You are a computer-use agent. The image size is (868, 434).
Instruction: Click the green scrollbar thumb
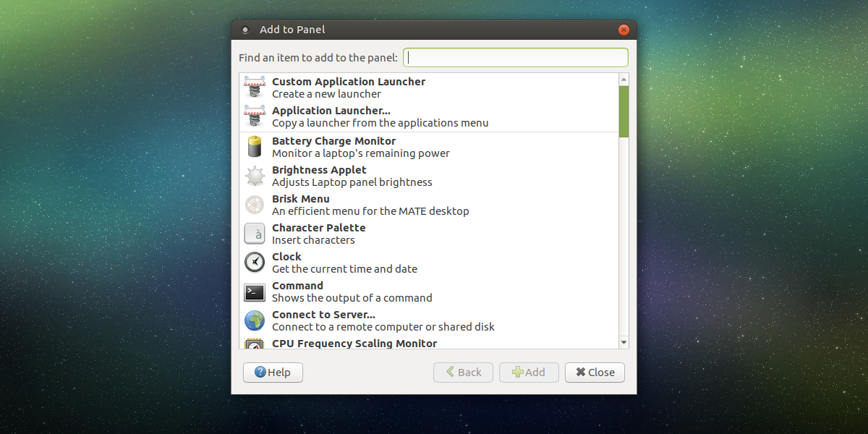click(x=624, y=111)
